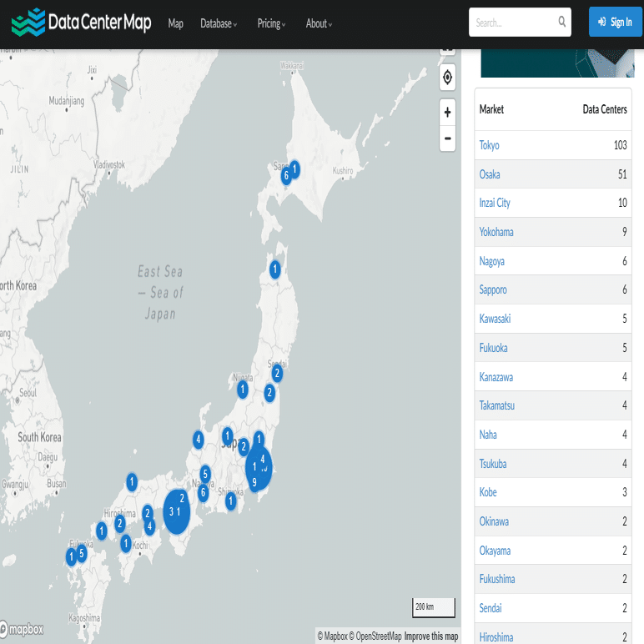Open the Osaka market link
Viewport: 644px width, 644px height.
click(489, 174)
